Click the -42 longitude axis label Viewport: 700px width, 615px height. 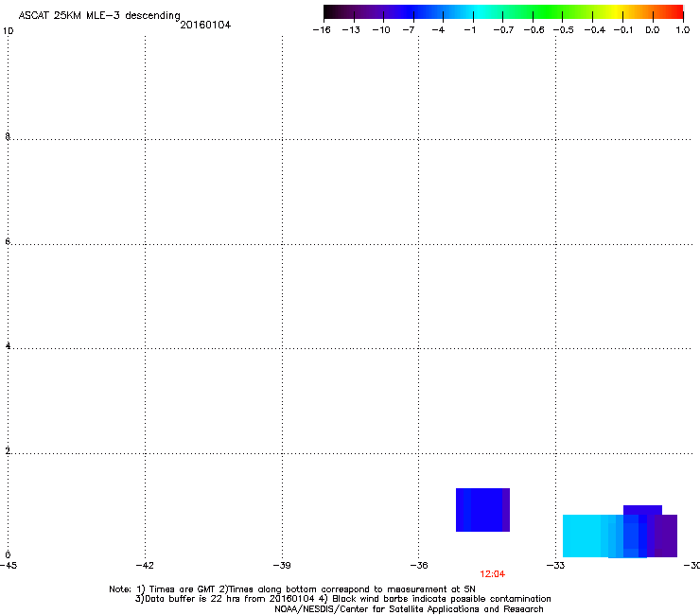click(145, 566)
